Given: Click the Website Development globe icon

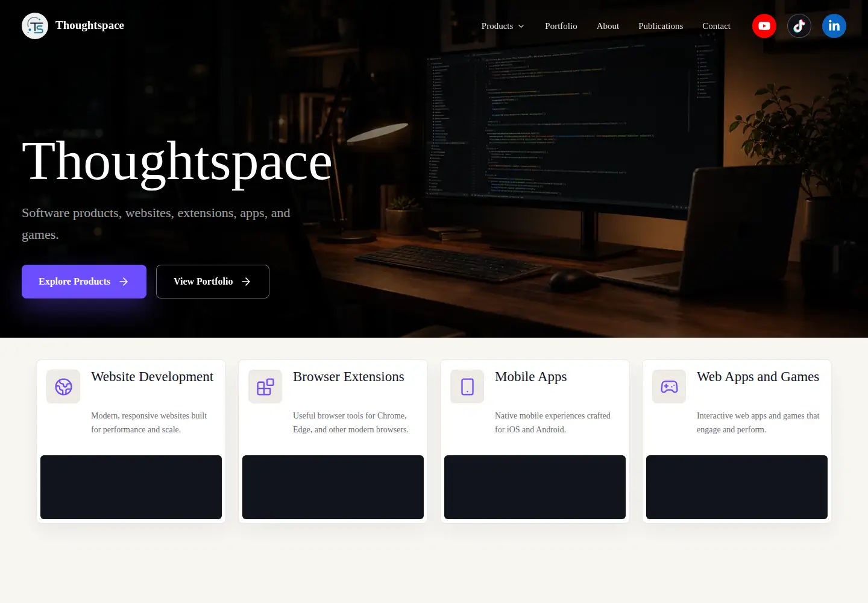Looking at the screenshot, I should pos(63,387).
